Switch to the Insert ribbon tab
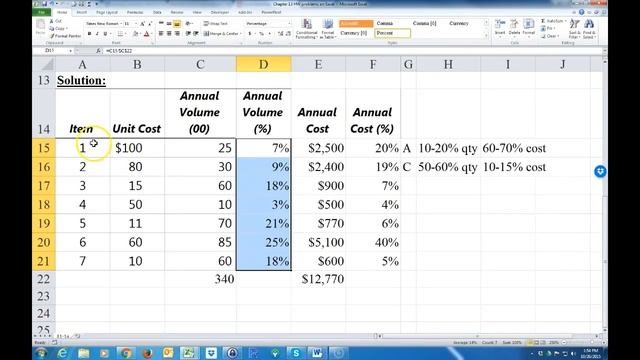Screen dimensions: 640x360 pos(82,12)
